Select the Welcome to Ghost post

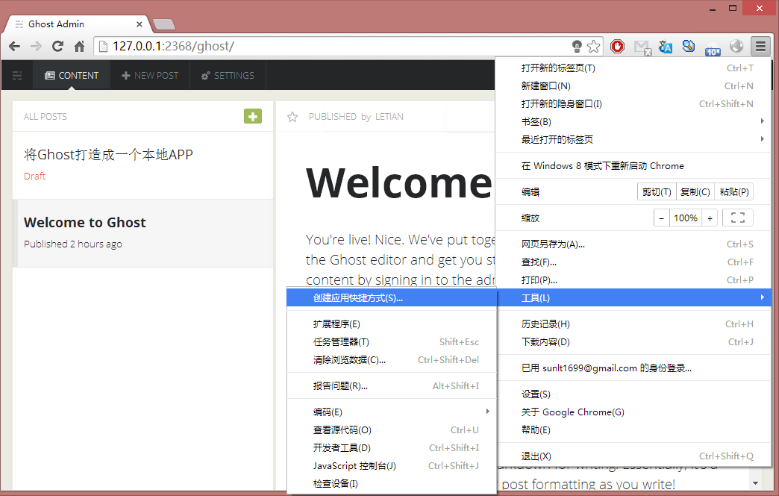coord(143,233)
